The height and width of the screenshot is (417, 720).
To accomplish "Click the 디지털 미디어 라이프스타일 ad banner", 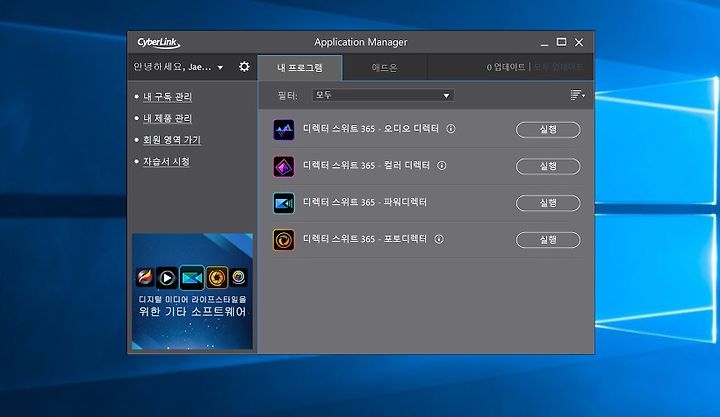I will pos(192,291).
